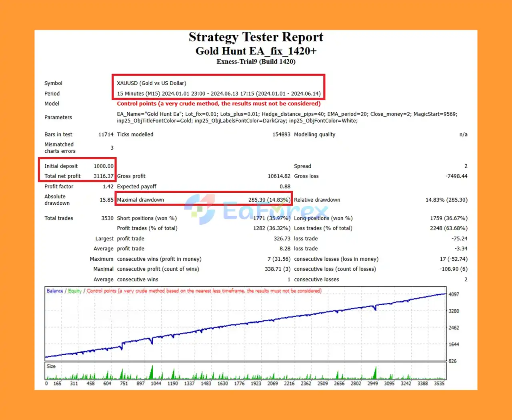512x420 pixels.
Task: Click the Bars in test value 11714
Action: click(x=106, y=134)
